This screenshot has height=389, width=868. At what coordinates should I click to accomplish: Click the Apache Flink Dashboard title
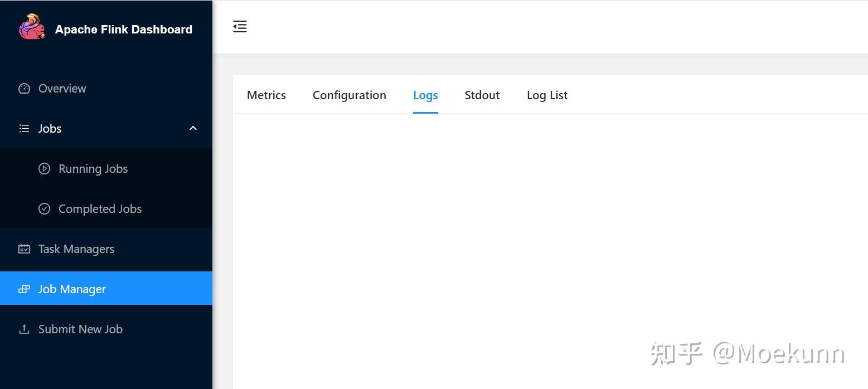124,30
